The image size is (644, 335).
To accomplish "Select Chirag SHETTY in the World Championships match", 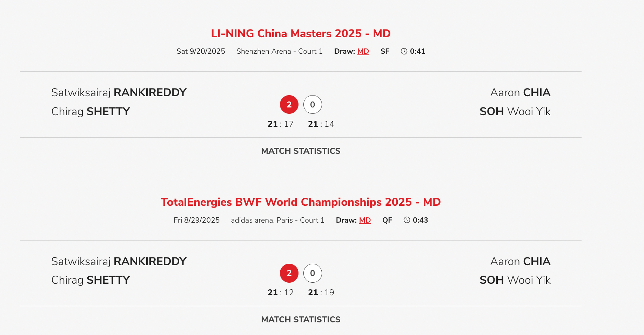I will (90, 280).
